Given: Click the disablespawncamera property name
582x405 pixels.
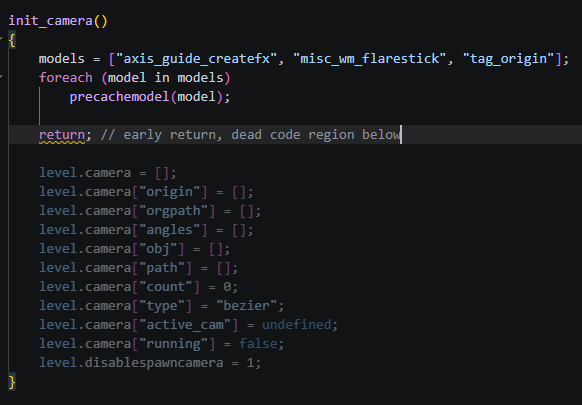Looking at the screenshot, I should point(154,362).
